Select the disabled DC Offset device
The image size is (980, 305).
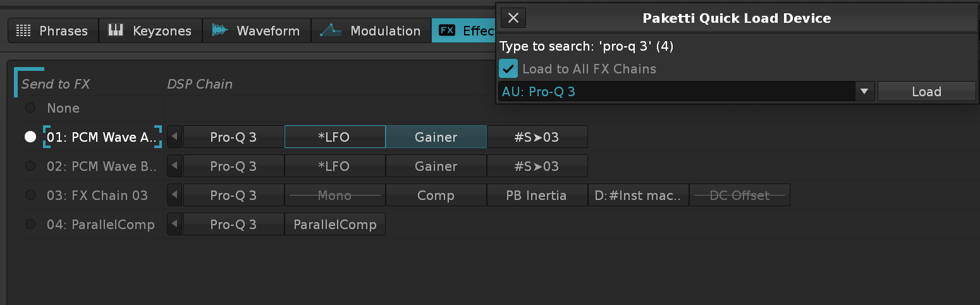[739, 196]
